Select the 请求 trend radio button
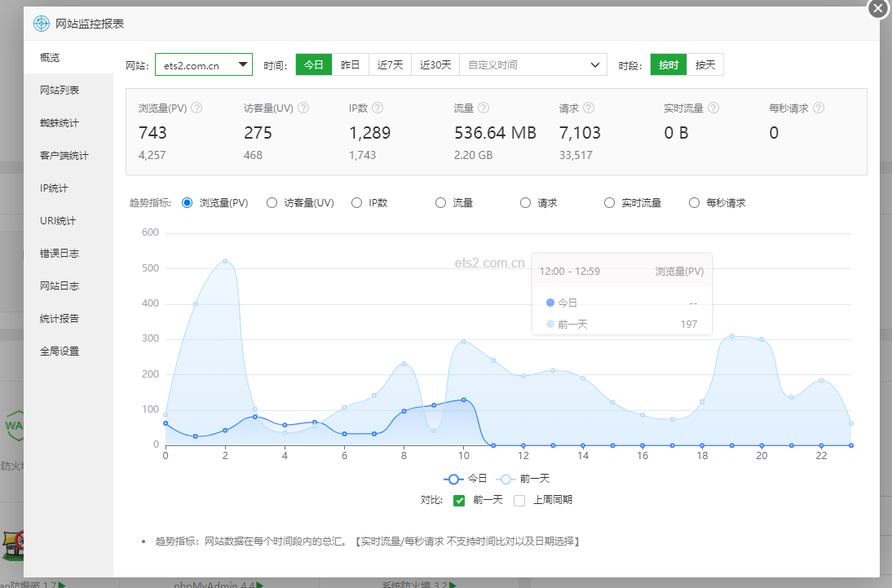The height and width of the screenshot is (588, 892). pos(525,202)
